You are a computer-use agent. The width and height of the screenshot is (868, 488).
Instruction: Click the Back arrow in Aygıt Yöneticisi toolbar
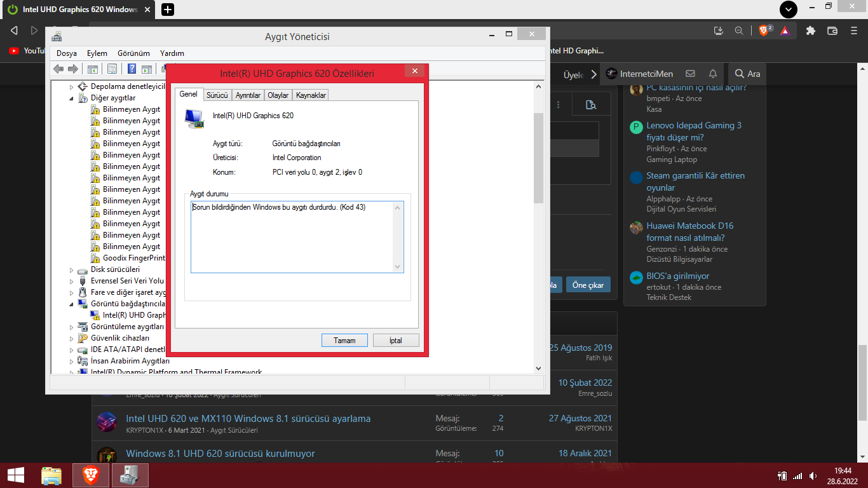pos(58,69)
